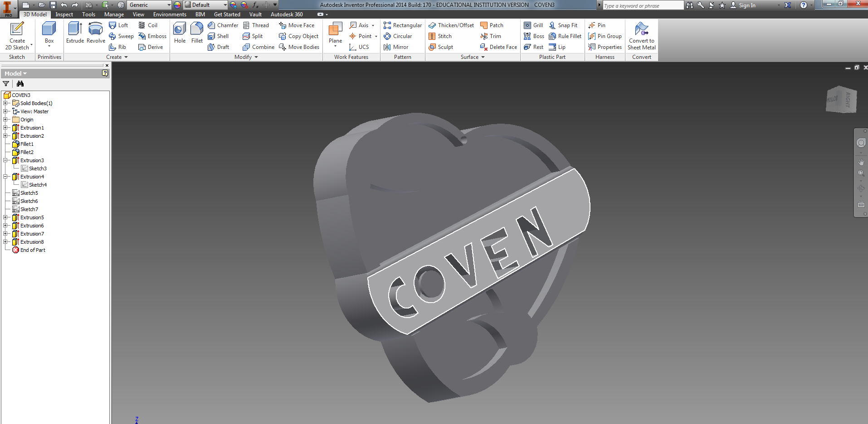Open the Help question mark icon
The width and height of the screenshot is (868, 424).
pyautogui.click(x=803, y=5)
